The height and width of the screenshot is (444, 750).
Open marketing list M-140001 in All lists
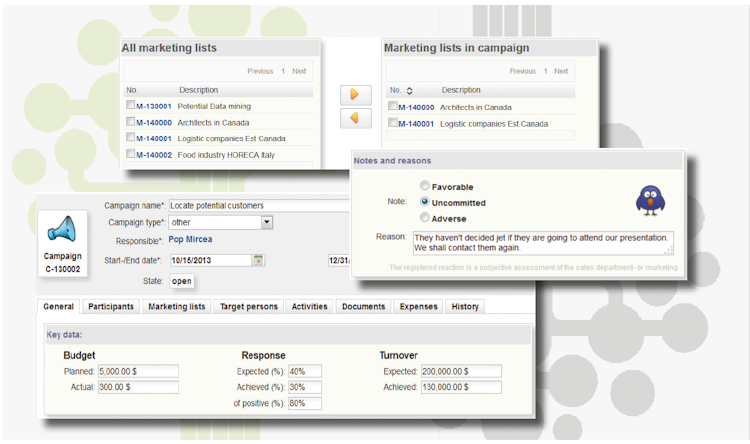pyautogui.click(x=154, y=138)
